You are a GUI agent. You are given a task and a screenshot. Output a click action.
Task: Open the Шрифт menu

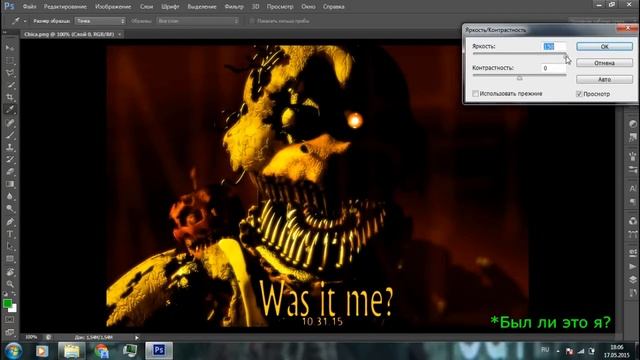tap(170, 7)
